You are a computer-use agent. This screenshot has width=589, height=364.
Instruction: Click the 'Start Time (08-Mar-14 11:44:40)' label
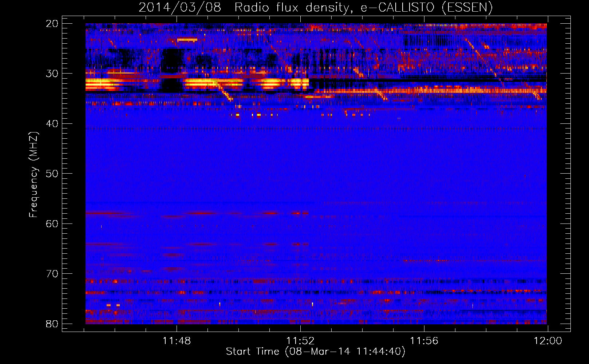[316, 352]
